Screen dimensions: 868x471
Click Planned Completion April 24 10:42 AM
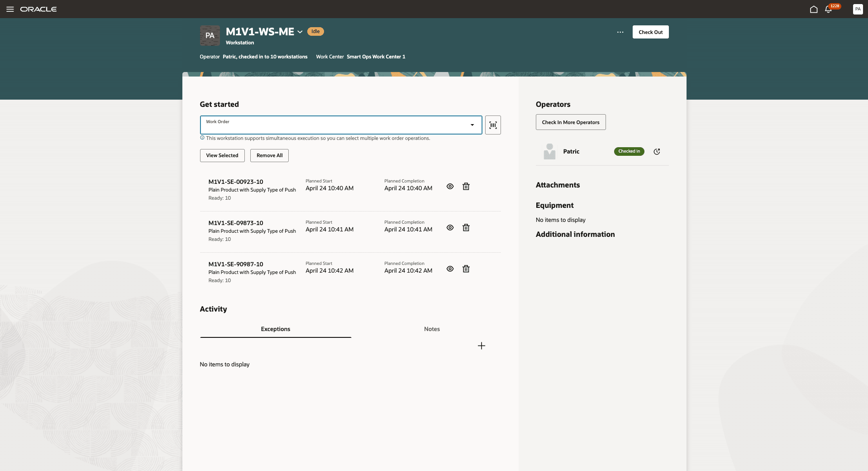pos(408,271)
